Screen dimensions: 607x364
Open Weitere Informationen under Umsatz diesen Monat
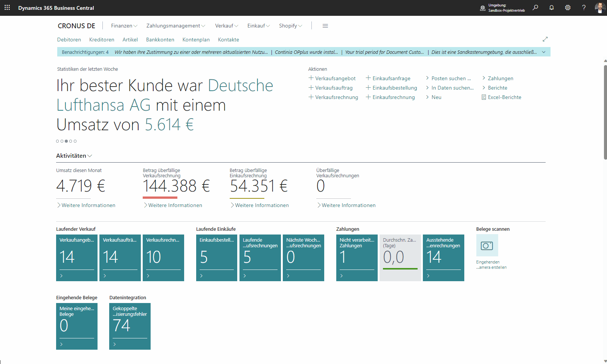click(x=86, y=205)
